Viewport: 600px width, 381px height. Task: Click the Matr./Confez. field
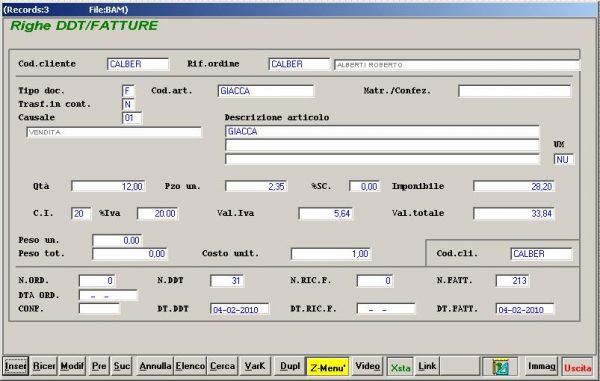[x=514, y=91]
